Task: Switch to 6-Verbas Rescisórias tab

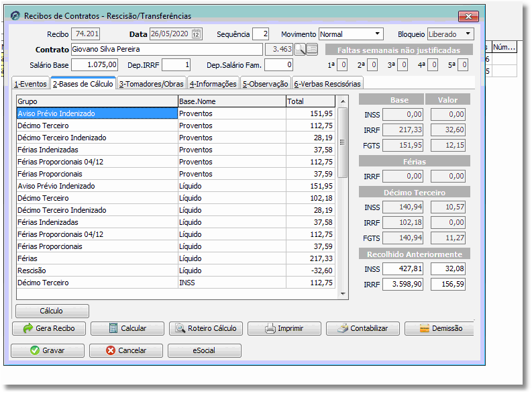Action: coord(327,84)
